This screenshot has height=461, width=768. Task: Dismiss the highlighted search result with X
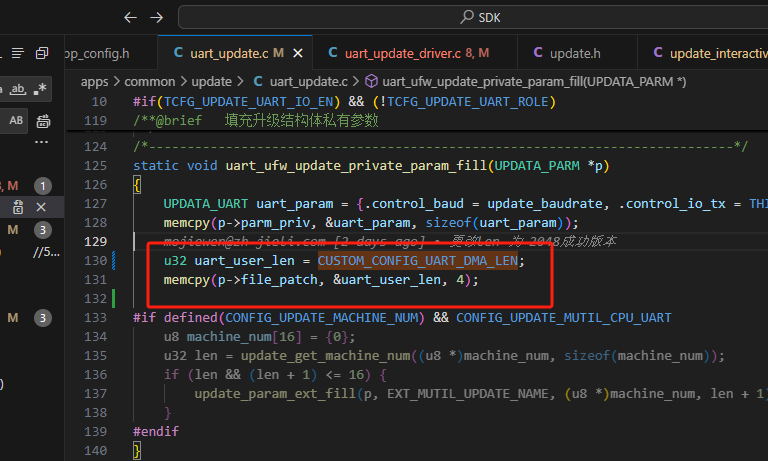tap(41, 207)
